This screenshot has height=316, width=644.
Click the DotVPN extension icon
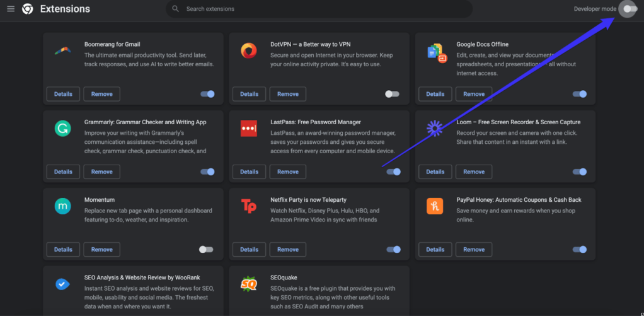248,52
